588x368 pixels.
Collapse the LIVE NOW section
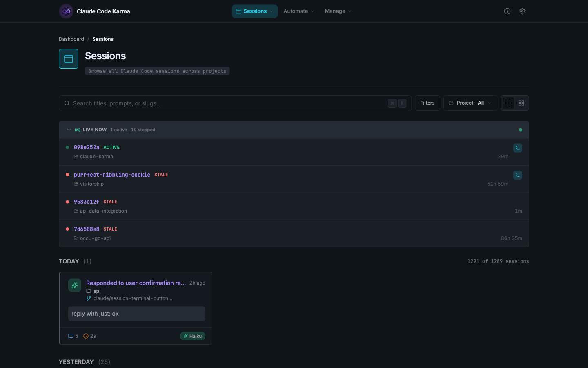[69, 130]
